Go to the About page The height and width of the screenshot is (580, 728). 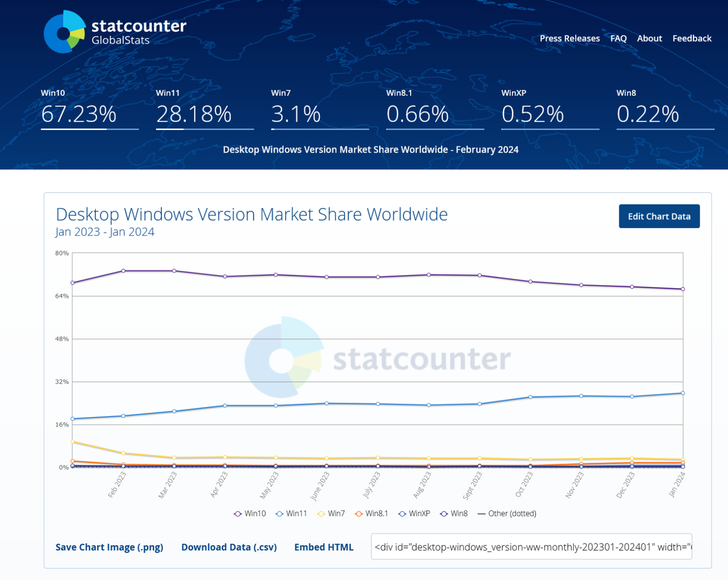pyautogui.click(x=649, y=38)
